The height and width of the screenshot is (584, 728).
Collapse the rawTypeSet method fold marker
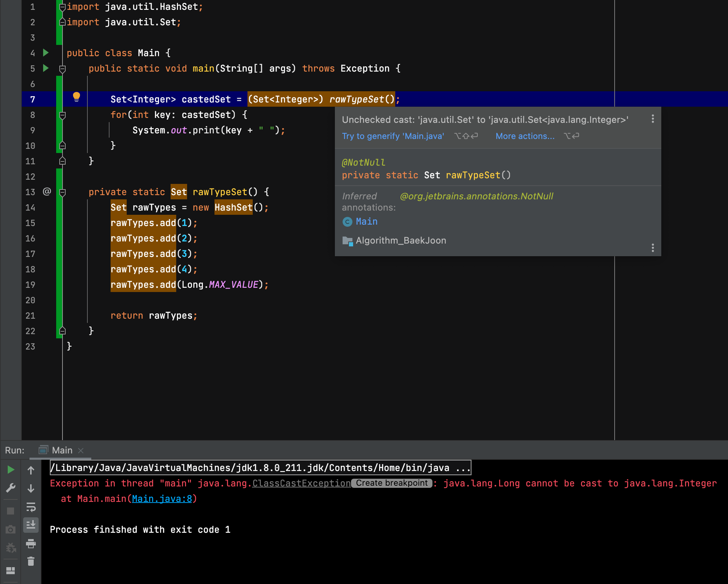62,192
